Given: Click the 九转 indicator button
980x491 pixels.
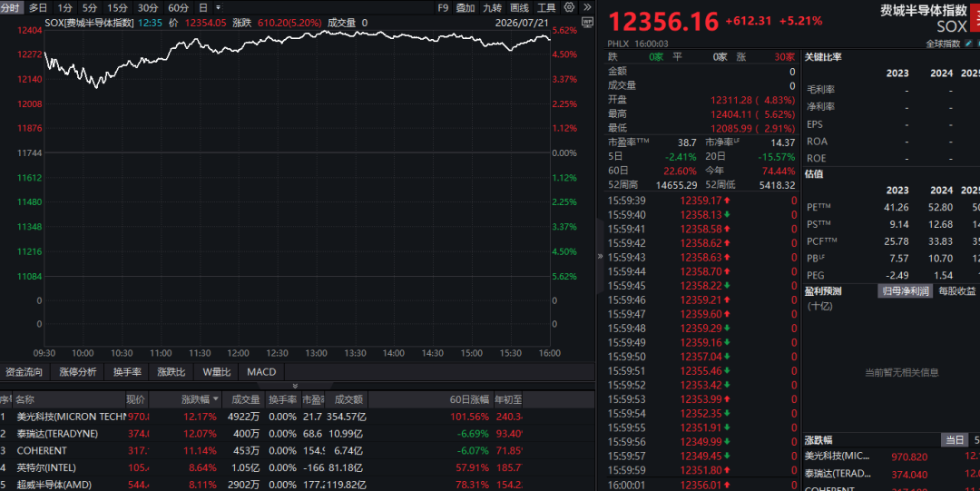Looking at the screenshot, I should click(493, 7).
